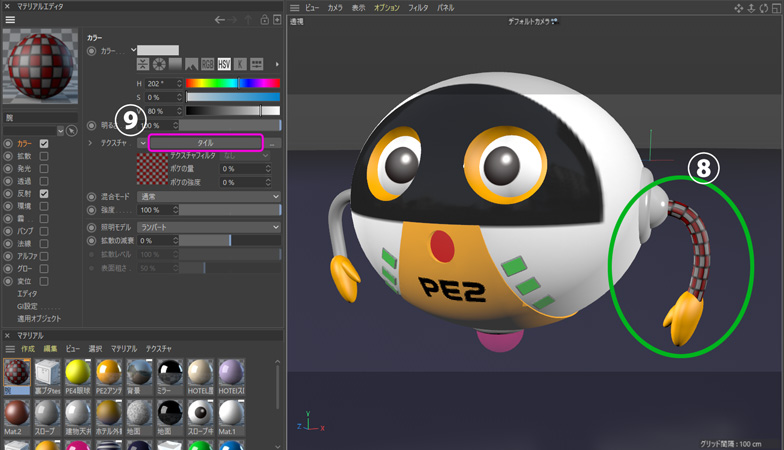The width and height of the screenshot is (784, 450).
Task: Click the viewport pan/move camera icon
Action: coord(739,7)
